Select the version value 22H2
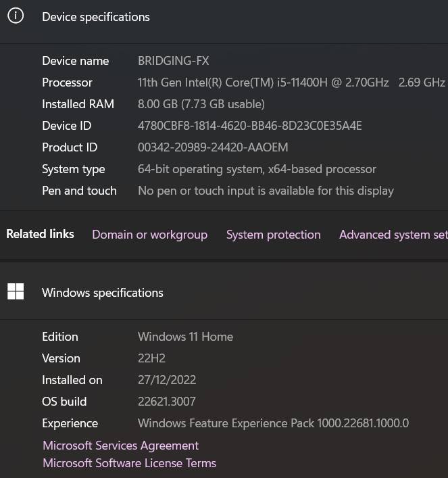This screenshot has height=478, width=448. click(151, 358)
